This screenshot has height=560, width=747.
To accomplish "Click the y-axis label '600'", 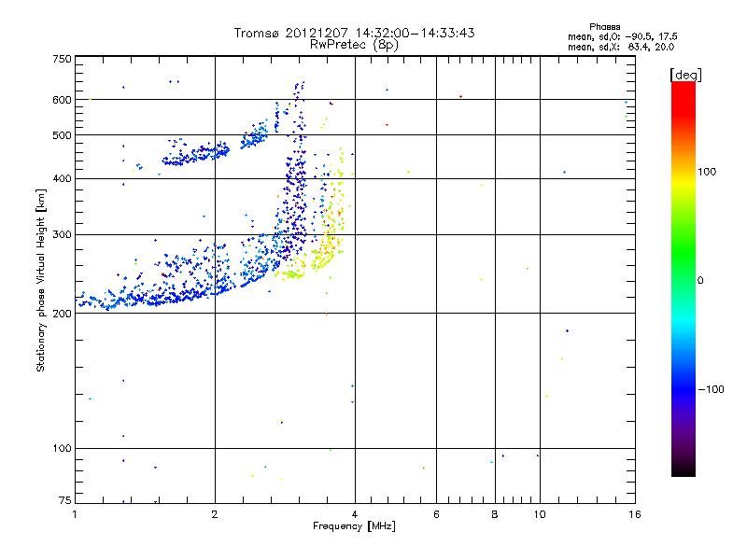I will point(62,100).
